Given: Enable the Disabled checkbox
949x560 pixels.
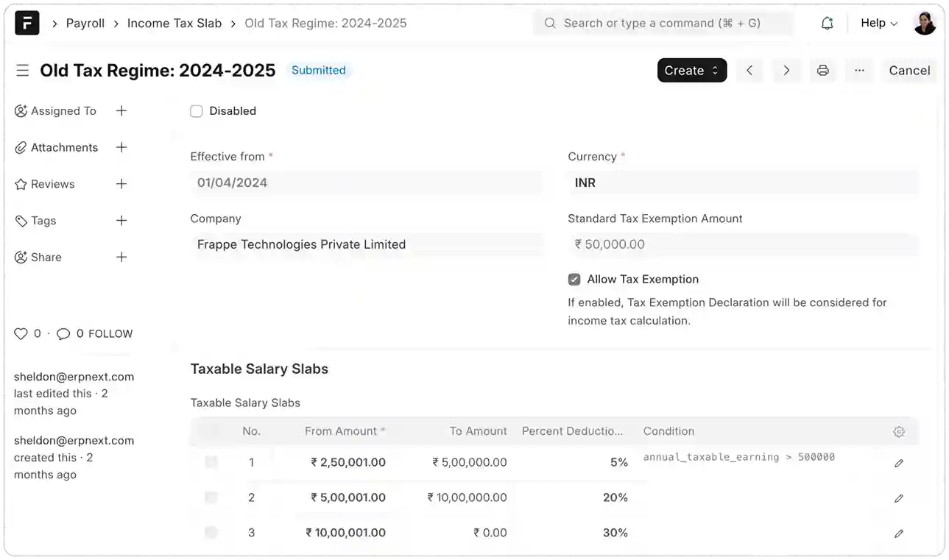Looking at the screenshot, I should (x=197, y=110).
